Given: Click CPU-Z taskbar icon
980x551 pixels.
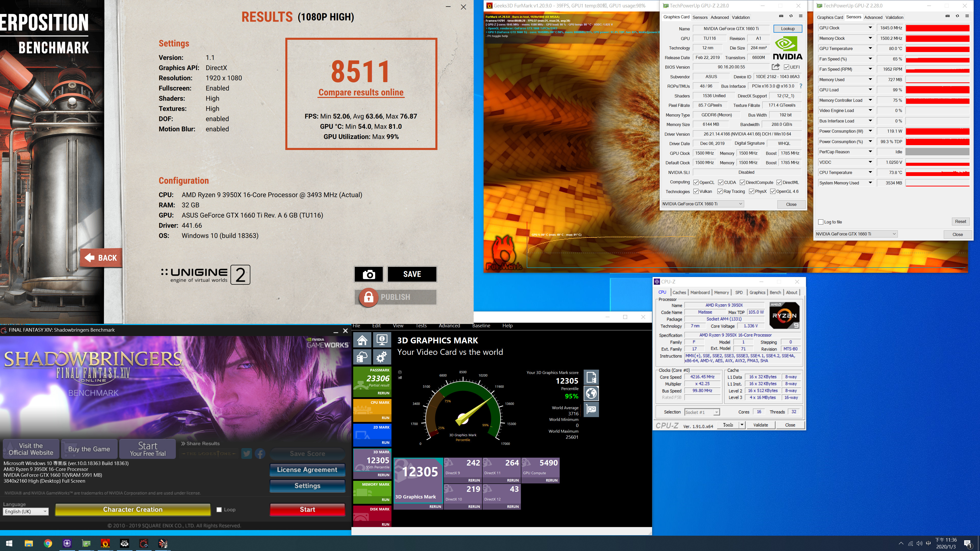Looking at the screenshot, I should [67, 543].
